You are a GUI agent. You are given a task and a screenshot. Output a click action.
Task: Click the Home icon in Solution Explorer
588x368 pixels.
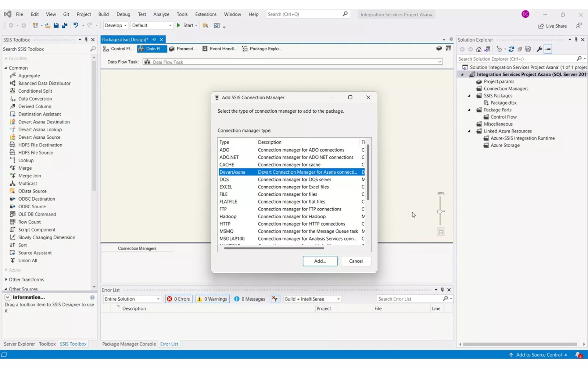pyautogui.click(x=478, y=49)
